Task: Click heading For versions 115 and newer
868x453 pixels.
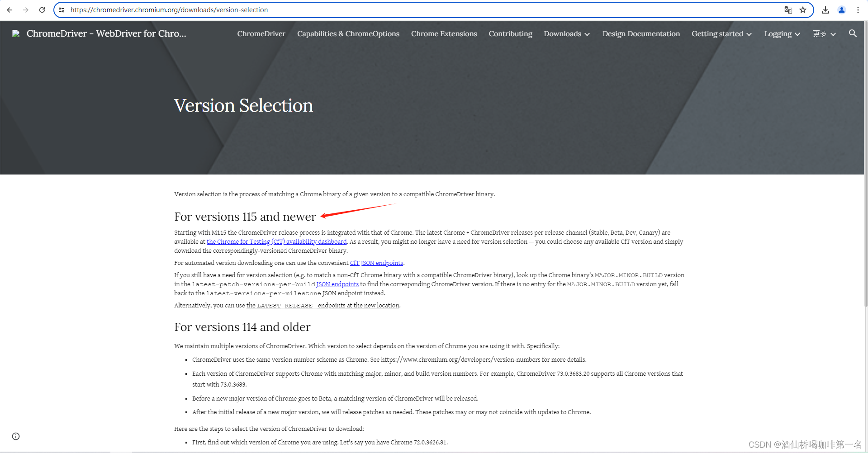Action: tap(245, 217)
